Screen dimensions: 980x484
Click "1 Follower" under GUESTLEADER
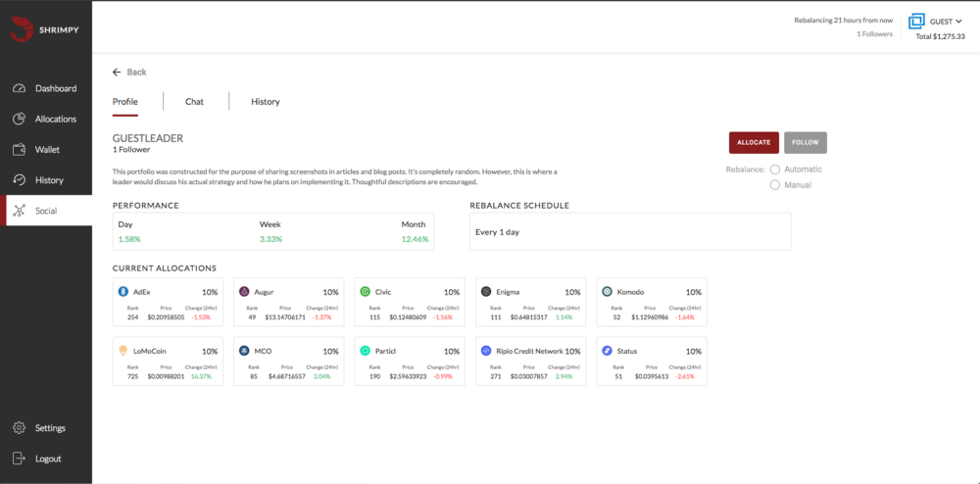click(x=131, y=149)
